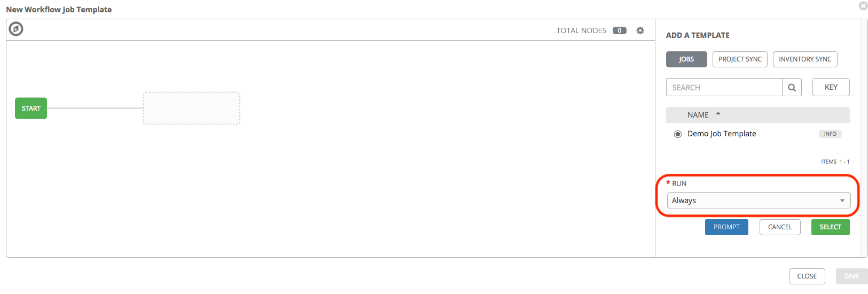Switch to the INVENTORY SYNC tab
This screenshot has height=294, width=868.
(805, 59)
